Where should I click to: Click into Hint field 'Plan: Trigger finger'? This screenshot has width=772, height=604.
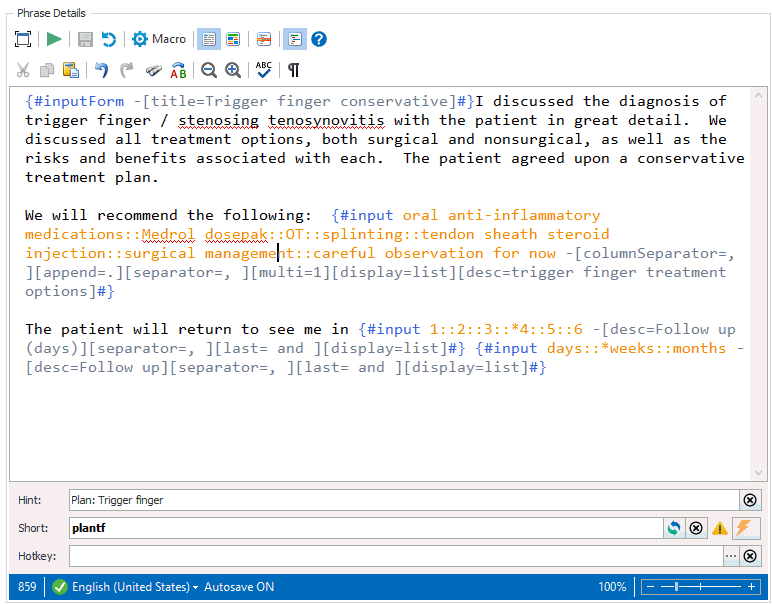[x=404, y=500]
